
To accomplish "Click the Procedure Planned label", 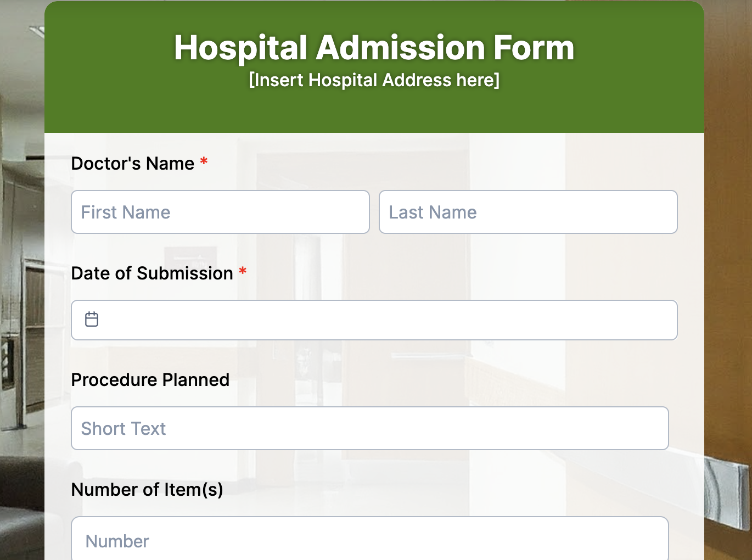I will pyautogui.click(x=150, y=379).
